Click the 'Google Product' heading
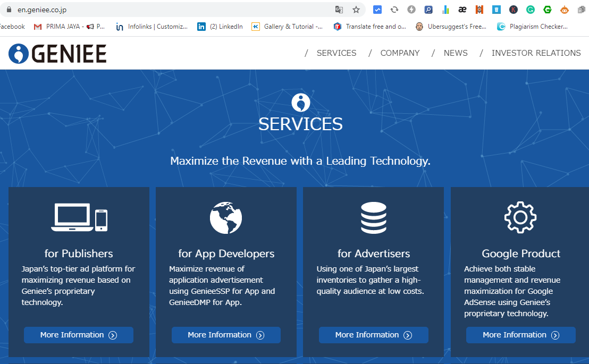The width and height of the screenshot is (589, 364). click(x=520, y=253)
